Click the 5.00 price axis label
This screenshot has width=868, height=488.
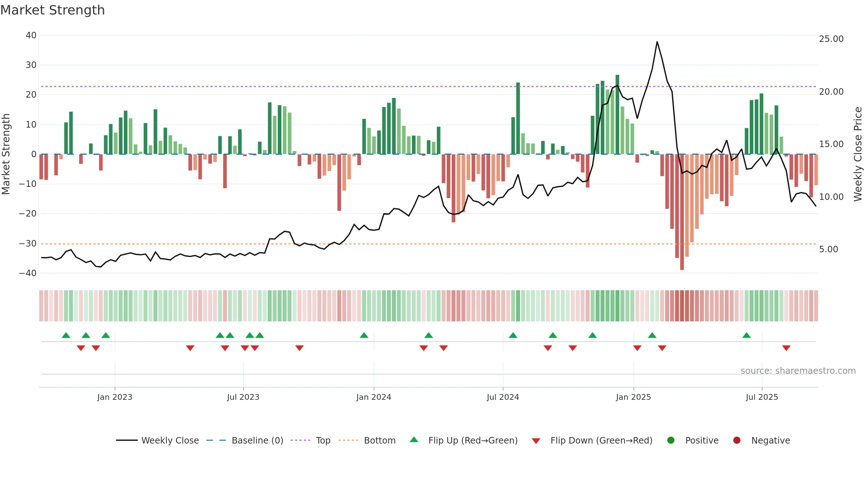point(828,249)
